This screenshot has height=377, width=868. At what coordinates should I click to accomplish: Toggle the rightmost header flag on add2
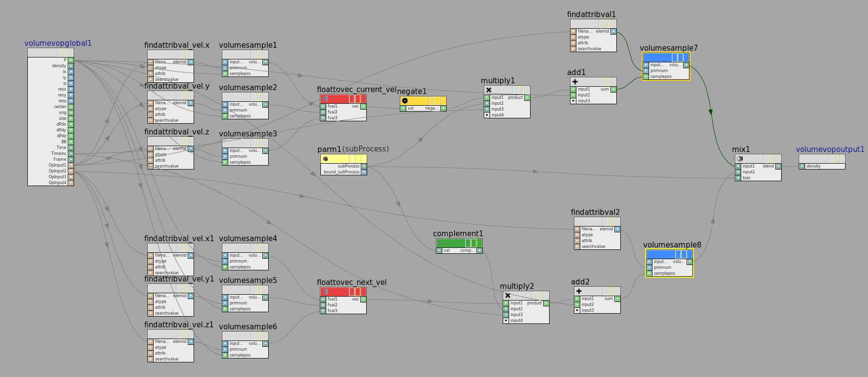tap(618, 291)
